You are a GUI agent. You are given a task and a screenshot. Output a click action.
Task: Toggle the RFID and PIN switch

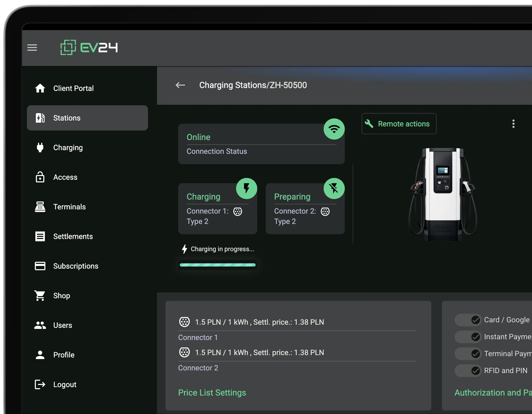click(x=468, y=371)
